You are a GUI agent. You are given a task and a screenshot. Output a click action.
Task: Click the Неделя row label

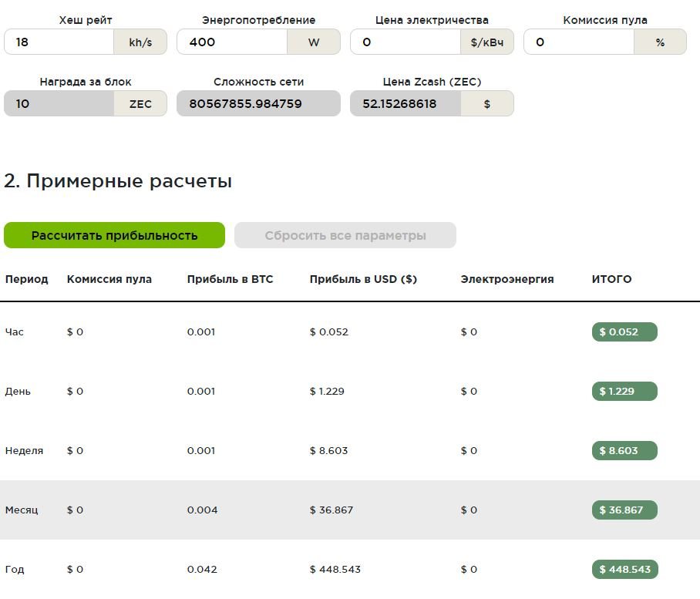(x=24, y=450)
